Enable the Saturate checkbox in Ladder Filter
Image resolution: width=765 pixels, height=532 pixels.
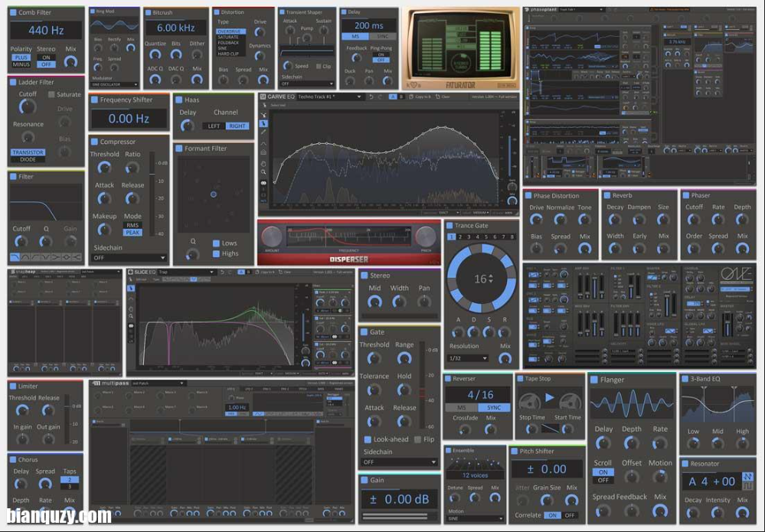coord(51,94)
